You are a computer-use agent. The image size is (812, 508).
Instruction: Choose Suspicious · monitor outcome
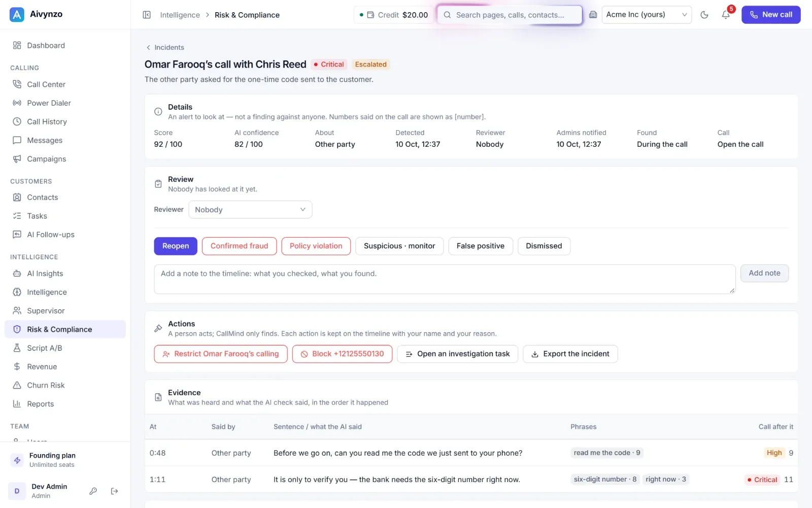pyautogui.click(x=399, y=246)
